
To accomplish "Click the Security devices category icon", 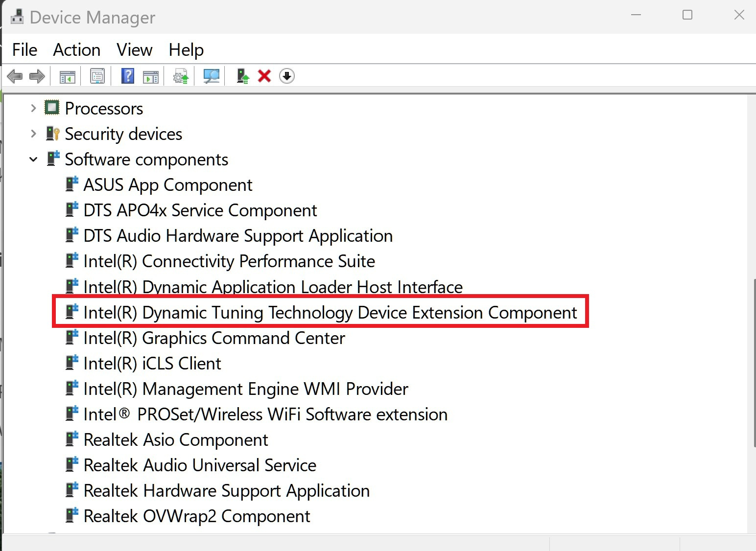I will (x=52, y=134).
